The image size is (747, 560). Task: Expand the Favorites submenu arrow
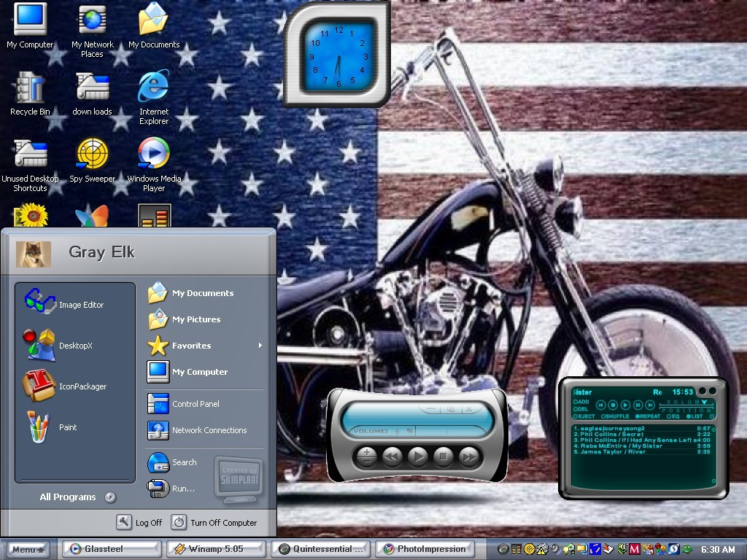pos(260,345)
